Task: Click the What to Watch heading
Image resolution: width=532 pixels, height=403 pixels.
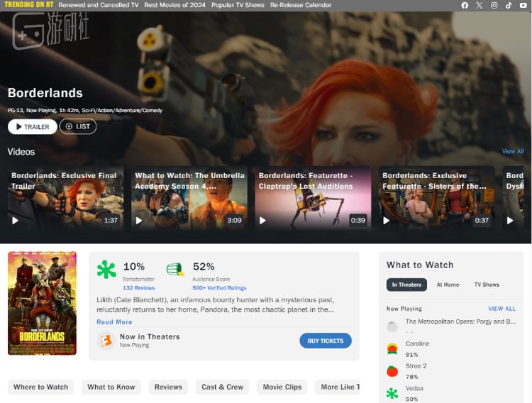Action: [x=420, y=265]
